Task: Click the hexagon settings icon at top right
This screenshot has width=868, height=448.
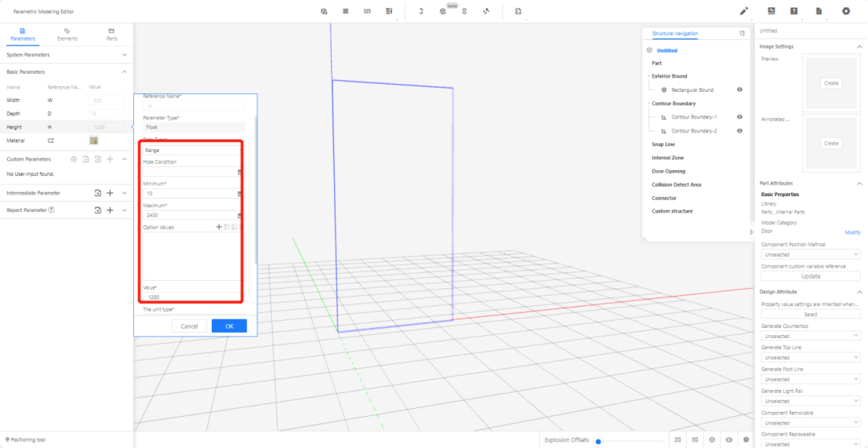Action: pos(846,11)
